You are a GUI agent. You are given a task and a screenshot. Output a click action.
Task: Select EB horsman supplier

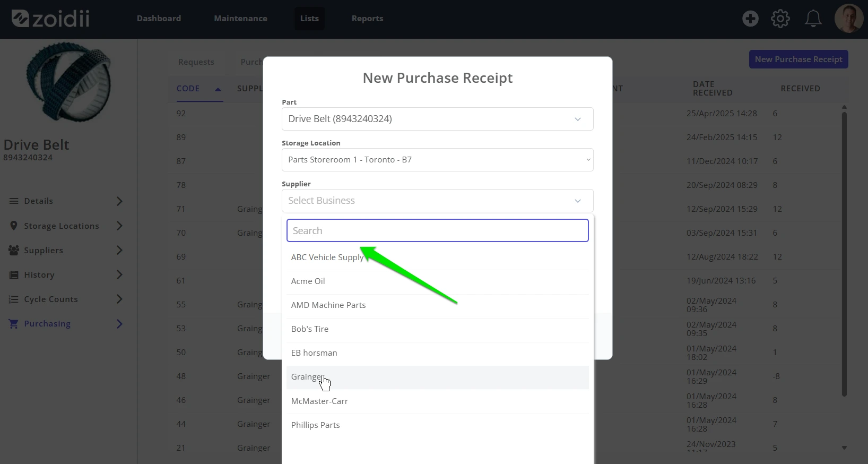(437, 353)
